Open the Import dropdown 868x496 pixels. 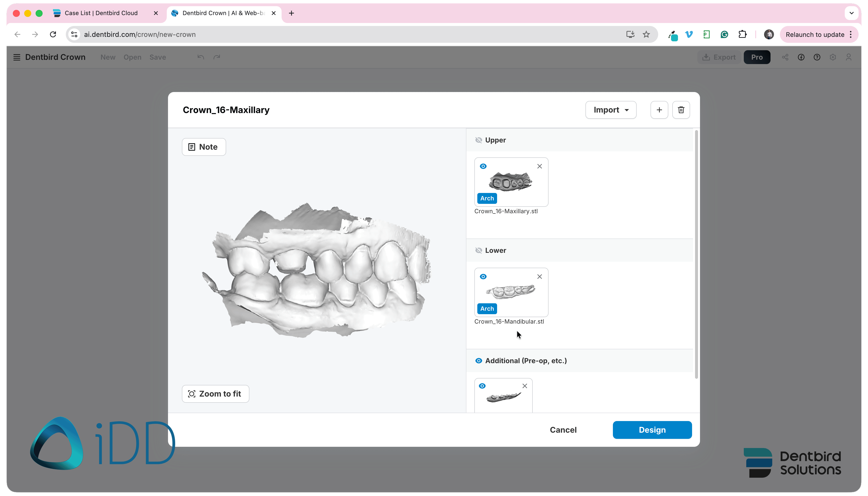(611, 110)
